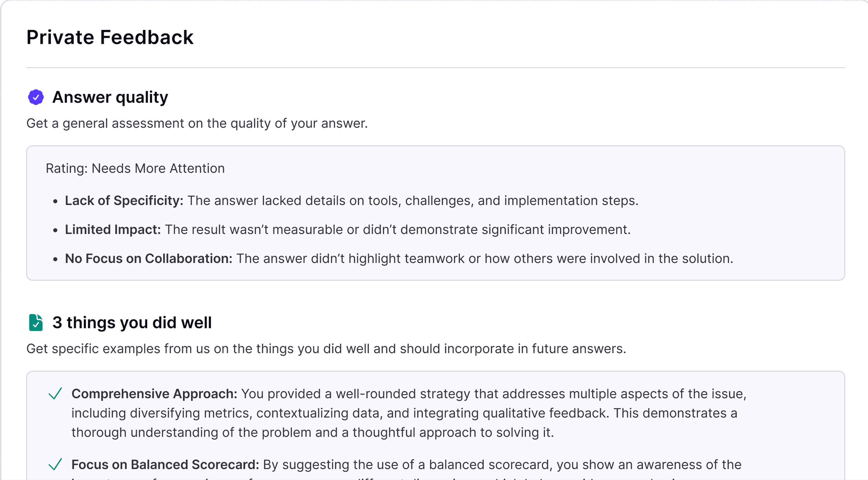
Task: Click the green document check icon
Action: pyautogui.click(x=36, y=323)
